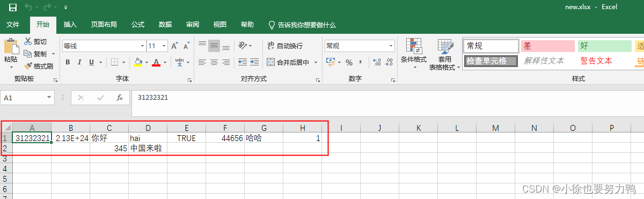Open the 文件 (File) tab
Screen dimensions: 644x199
(13, 25)
